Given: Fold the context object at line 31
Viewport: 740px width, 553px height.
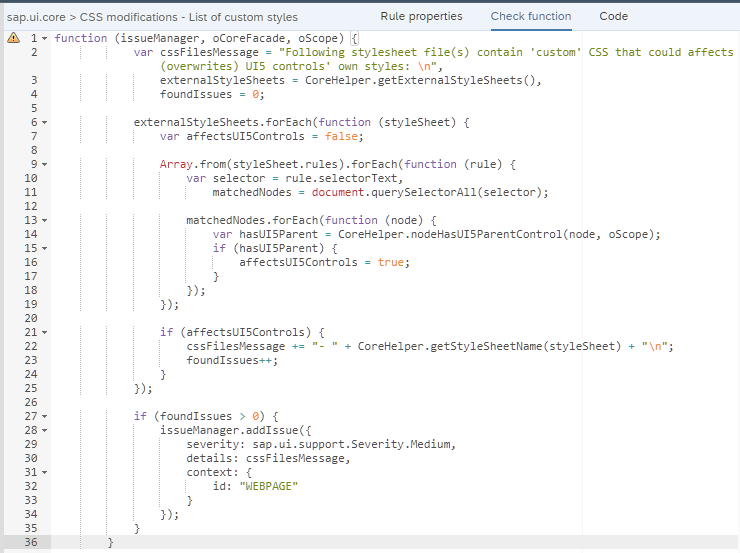Looking at the screenshot, I should pos(45,472).
